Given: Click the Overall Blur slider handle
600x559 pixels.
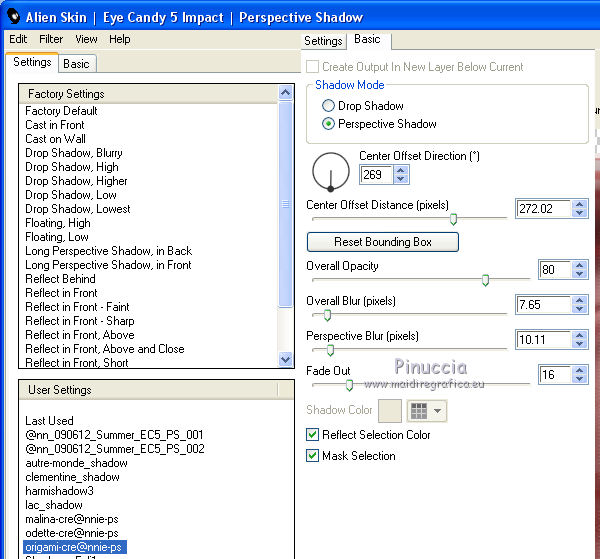Looking at the screenshot, I should [x=327, y=315].
